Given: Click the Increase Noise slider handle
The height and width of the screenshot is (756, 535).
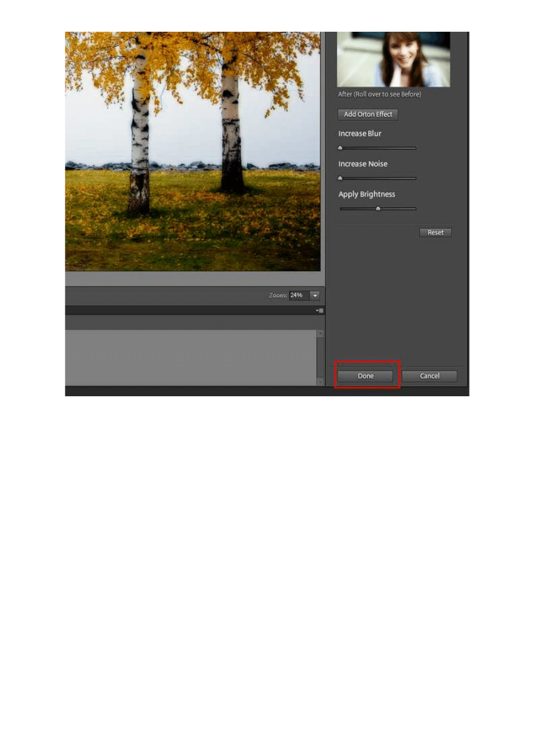Looking at the screenshot, I should [x=340, y=178].
